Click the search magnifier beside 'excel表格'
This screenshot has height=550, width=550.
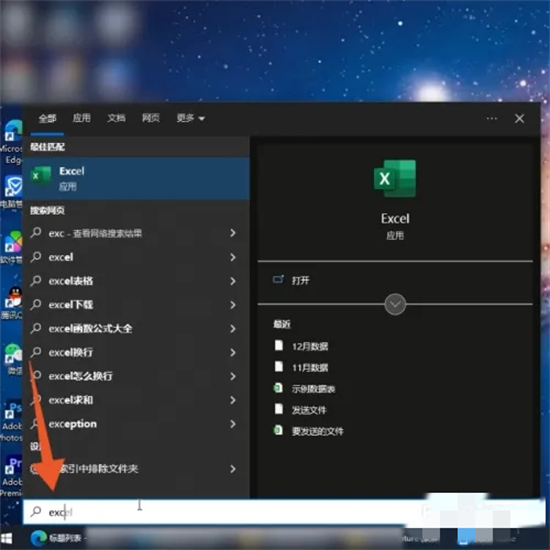coord(36,281)
